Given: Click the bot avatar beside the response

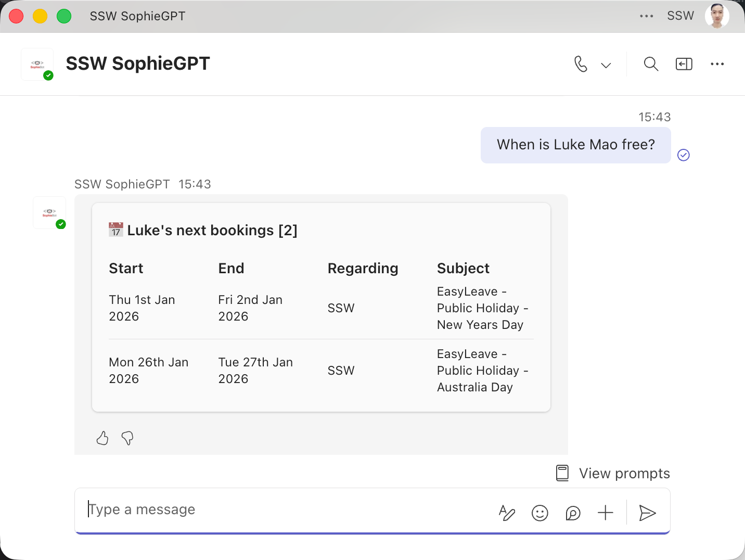Looking at the screenshot, I should pos(49,212).
